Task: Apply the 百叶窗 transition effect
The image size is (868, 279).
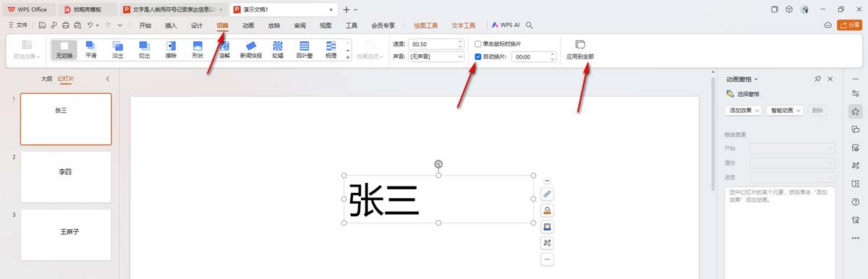Action: click(305, 49)
